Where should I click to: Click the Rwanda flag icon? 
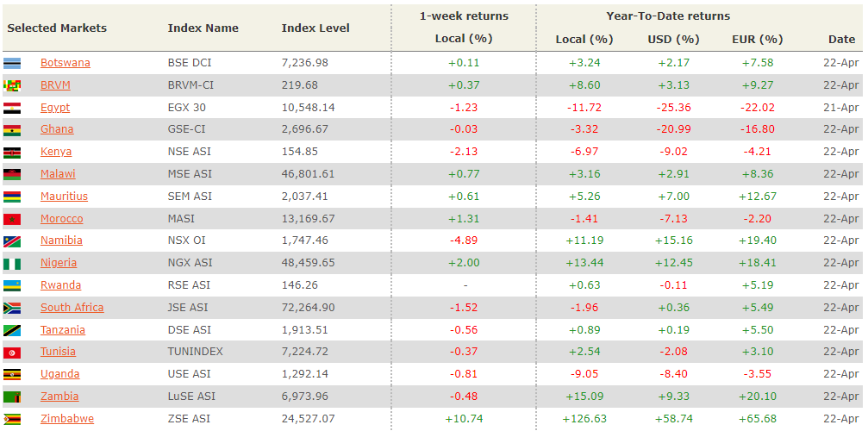tap(12, 285)
